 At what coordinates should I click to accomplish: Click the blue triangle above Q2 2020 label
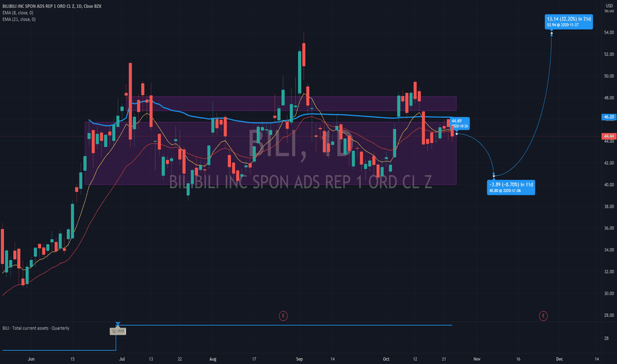pos(118,324)
